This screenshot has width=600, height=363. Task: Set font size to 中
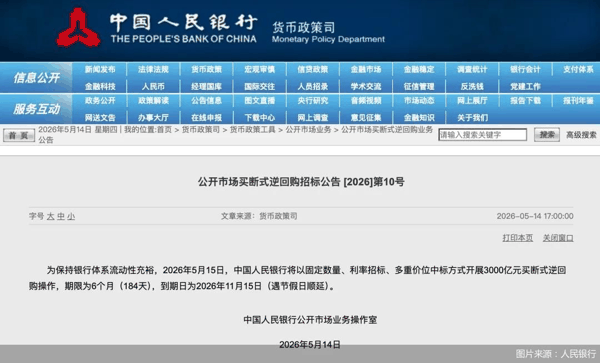pyautogui.click(x=61, y=216)
